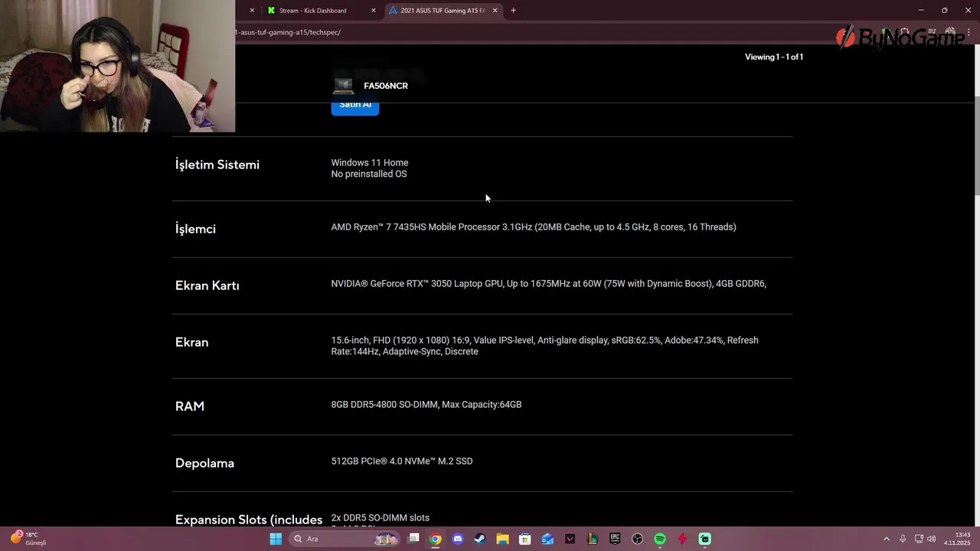
Task: Click the Ekran heading
Action: click(191, 342)
